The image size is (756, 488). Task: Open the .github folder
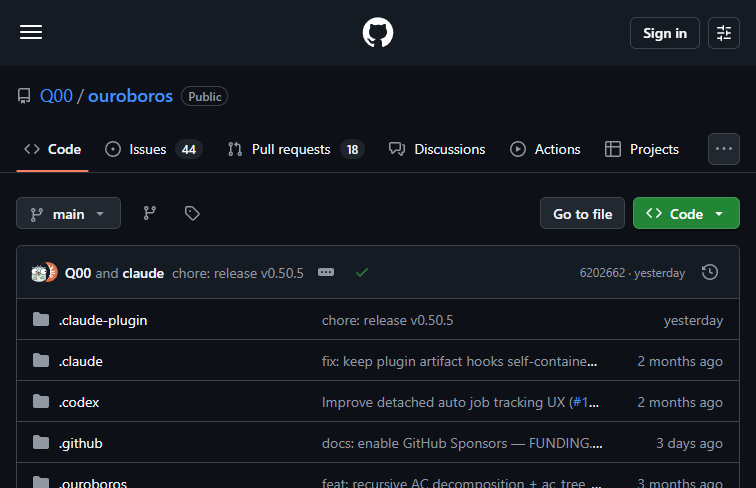coord(81,443)
